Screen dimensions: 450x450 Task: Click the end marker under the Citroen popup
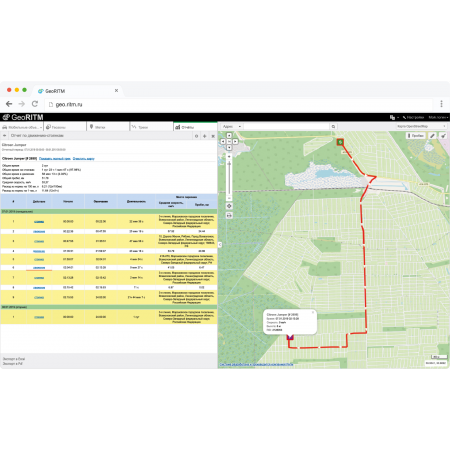(290, 337)
